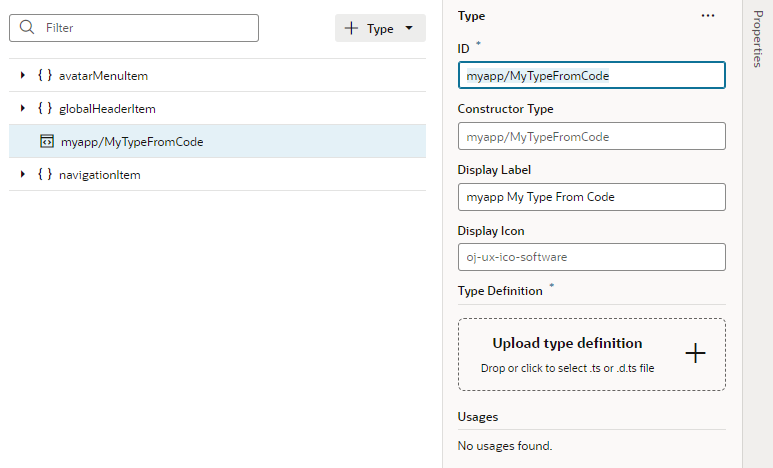Click the 'No usages found.' text

click(x=505, y=446)
